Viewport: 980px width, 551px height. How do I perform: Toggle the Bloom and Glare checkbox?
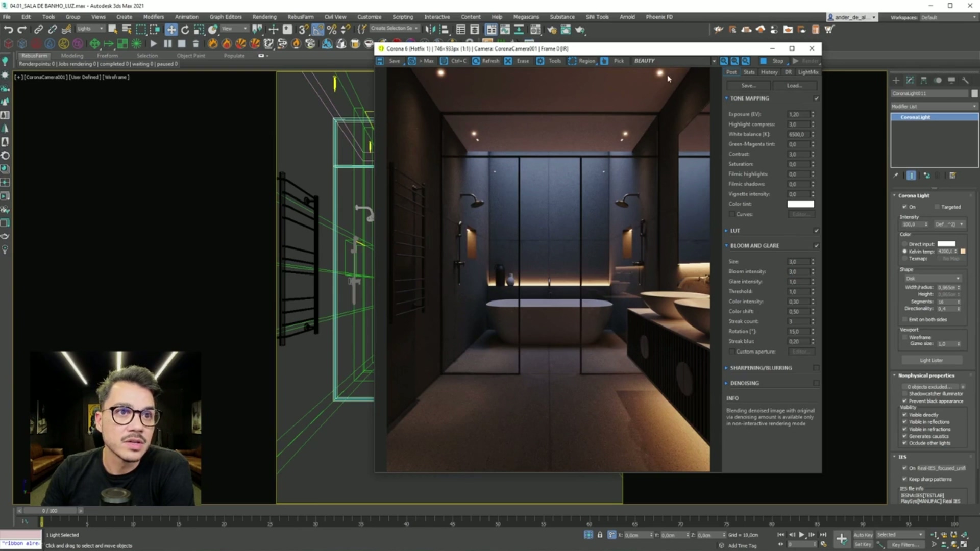pos(816,245)
